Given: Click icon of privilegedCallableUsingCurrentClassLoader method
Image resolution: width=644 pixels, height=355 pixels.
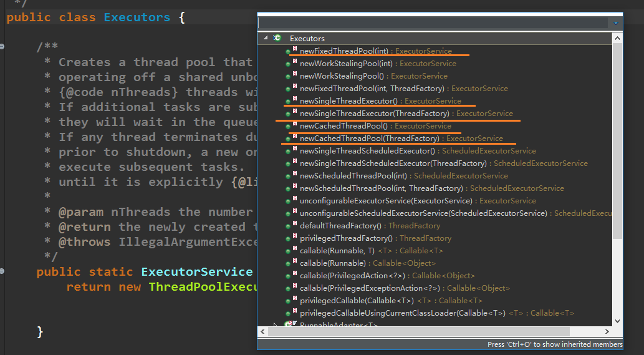Looking at the screenshot, I should pos(291,313).
